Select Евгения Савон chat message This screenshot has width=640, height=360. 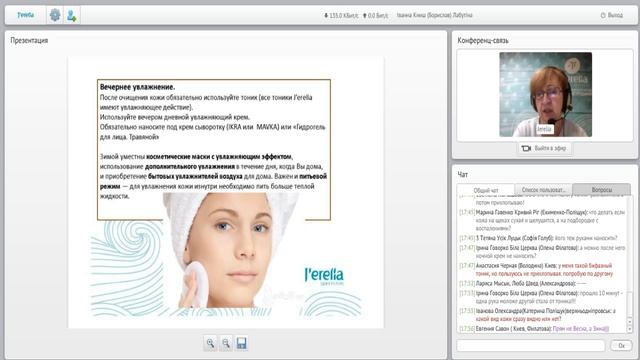pyautogui.click(x=542, y=329)
